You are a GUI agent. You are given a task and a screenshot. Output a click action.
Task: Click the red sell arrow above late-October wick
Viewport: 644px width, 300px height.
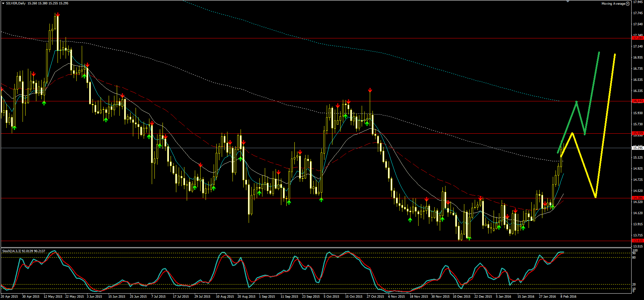click(x=370, y=90)
